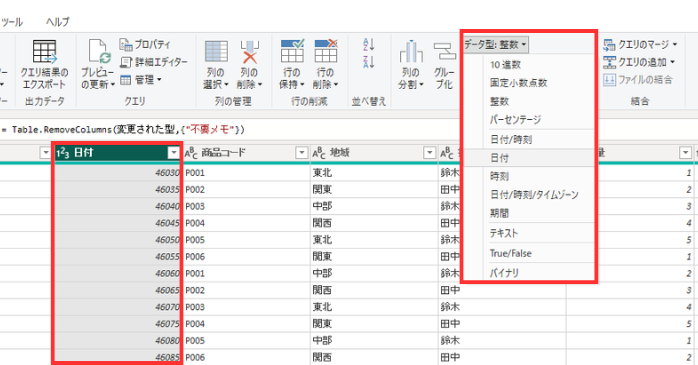Viewport: 698px width, 365px height.
Task: Click クエリのマージ button
Action: coord(640,44)
